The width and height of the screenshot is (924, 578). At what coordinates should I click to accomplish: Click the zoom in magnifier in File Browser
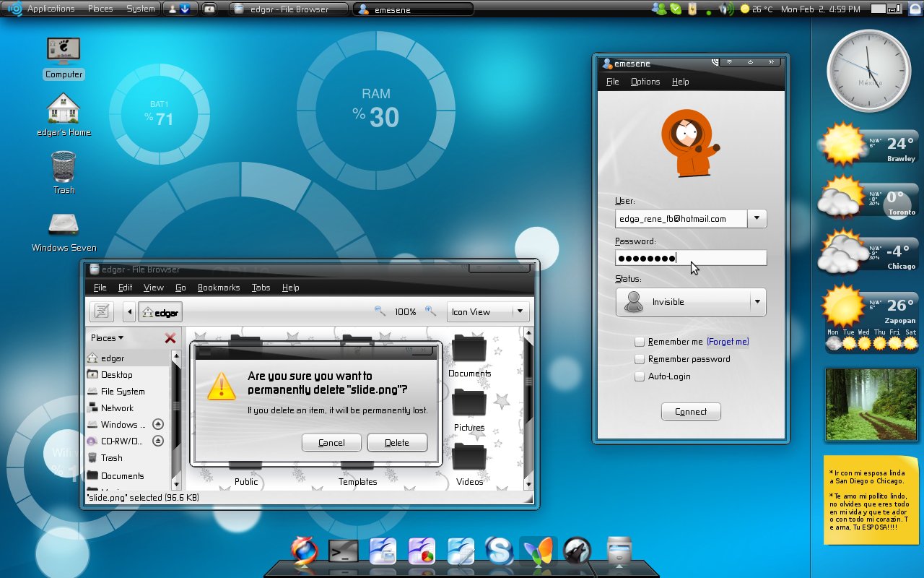[x=431, y=311]
